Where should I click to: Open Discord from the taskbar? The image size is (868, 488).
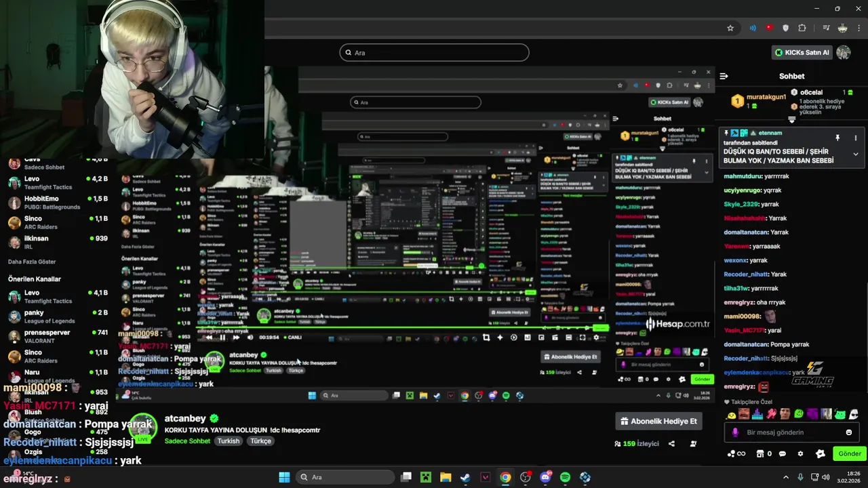(x=546, y=477)
